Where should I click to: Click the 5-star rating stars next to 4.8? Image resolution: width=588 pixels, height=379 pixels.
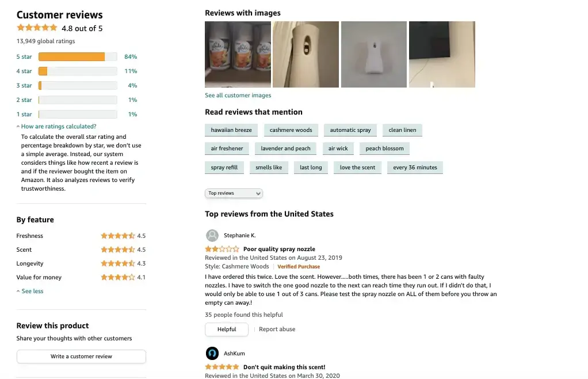pos(37,27)
